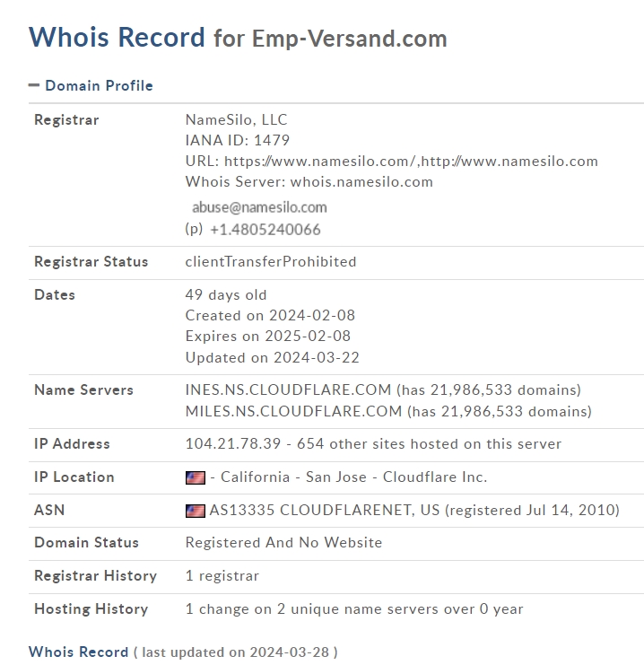Click Whois Server: whois.namesilo.com text
Screen dimensions: 644x665
click(309, 182)
